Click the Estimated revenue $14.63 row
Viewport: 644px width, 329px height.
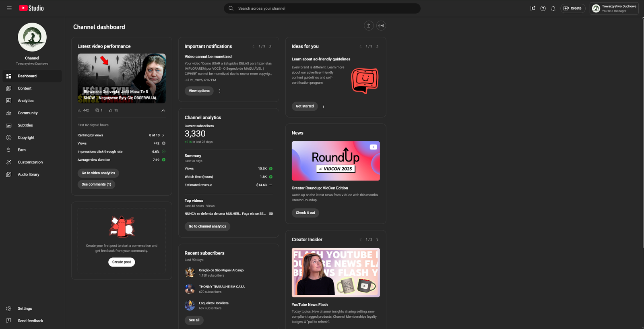[x=229, y=185]
